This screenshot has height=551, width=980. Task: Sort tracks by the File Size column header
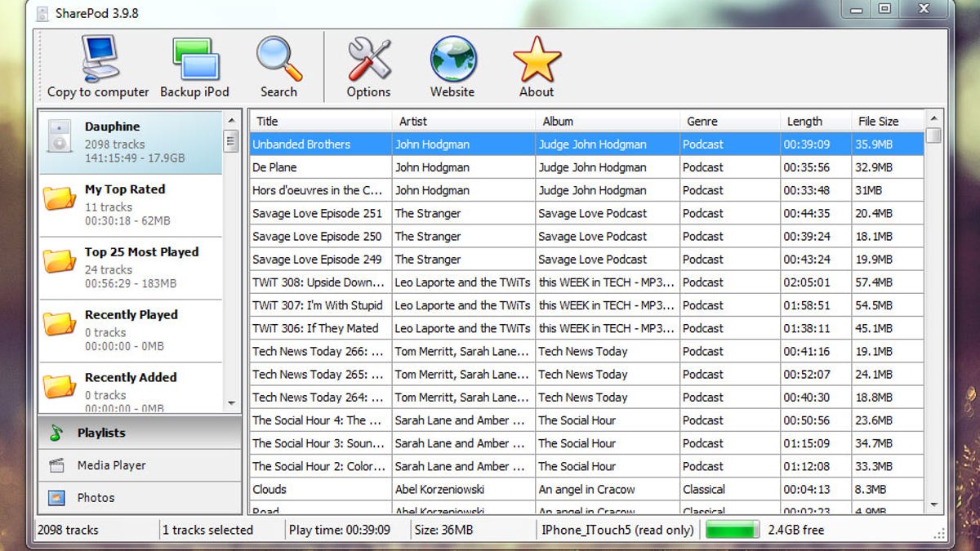click(x=888, y=121)
